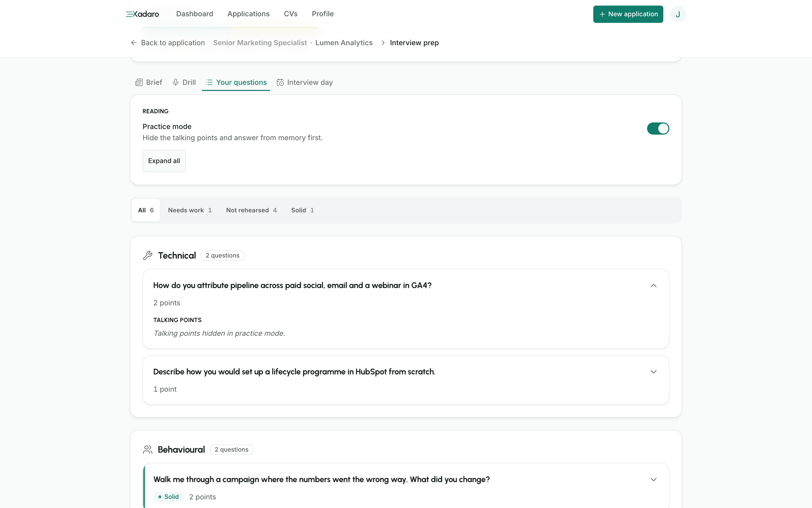Image resolution: width=812 pixels, height=508 pixels.
Task: Open the J user avatar
Action: pos(678,14)
